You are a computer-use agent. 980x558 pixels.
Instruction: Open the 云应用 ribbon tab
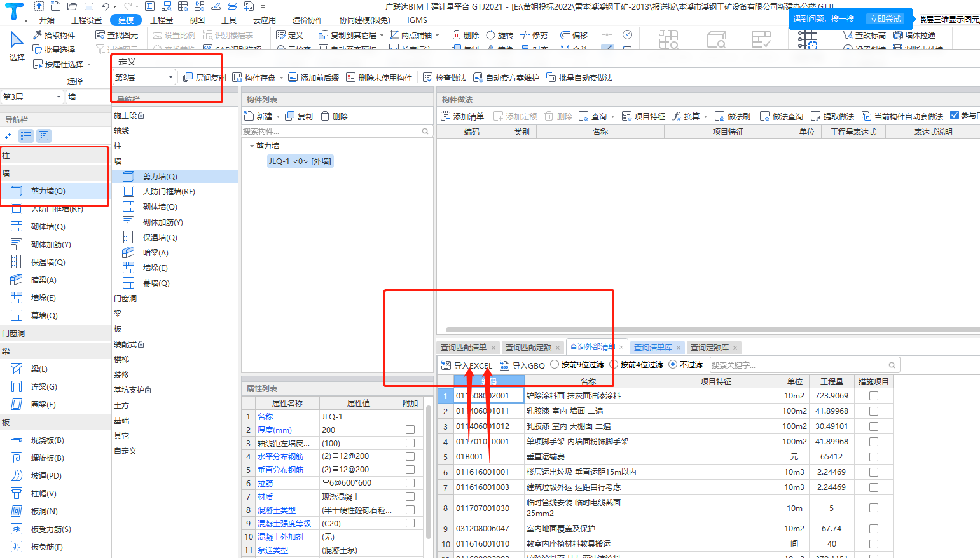point(265,20)
